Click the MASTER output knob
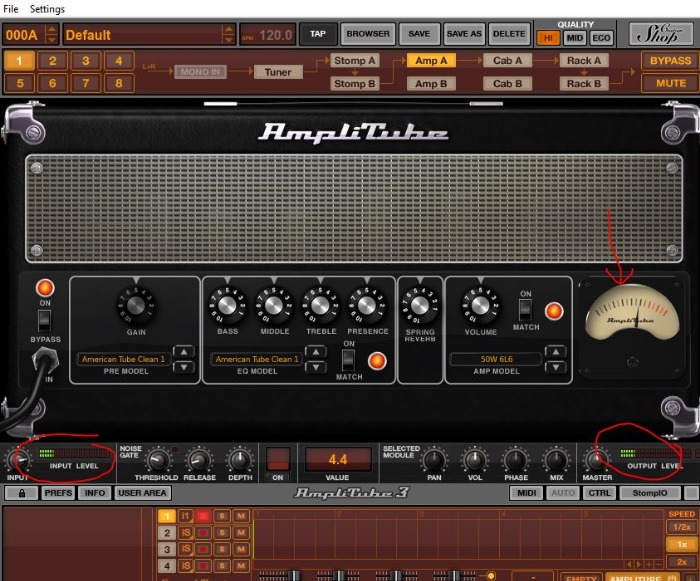 (x=597, y=460)
